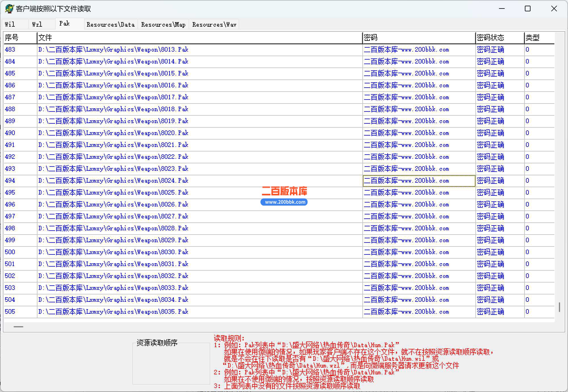This screenshot has height=392, width=568.
Task: Open the Resources\Wav tab
Action: click(214, 24)
